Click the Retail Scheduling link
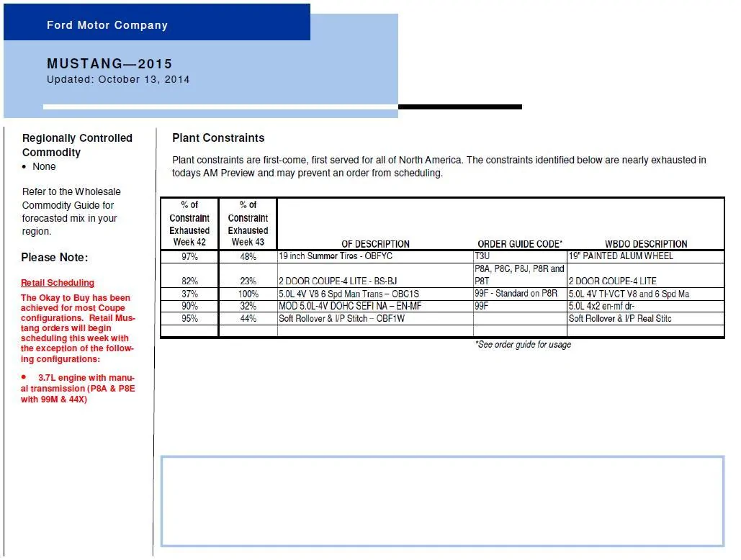Viewport: 741px width, 560px height. click(58, 282)
